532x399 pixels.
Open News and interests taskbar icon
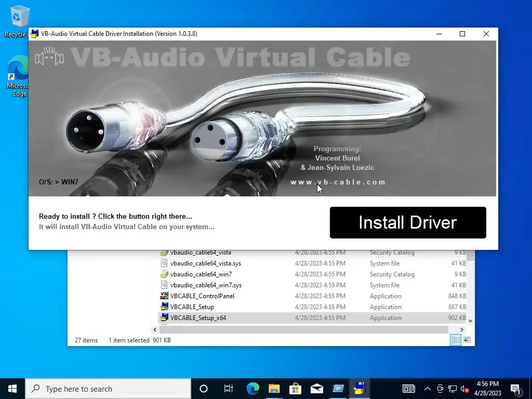pos(408,389)
